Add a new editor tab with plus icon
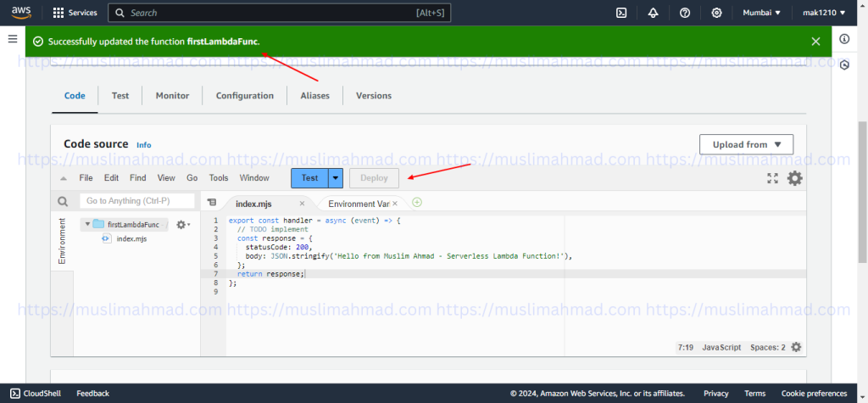The width and height of the screenshot is (868, 403). [417, 203]
